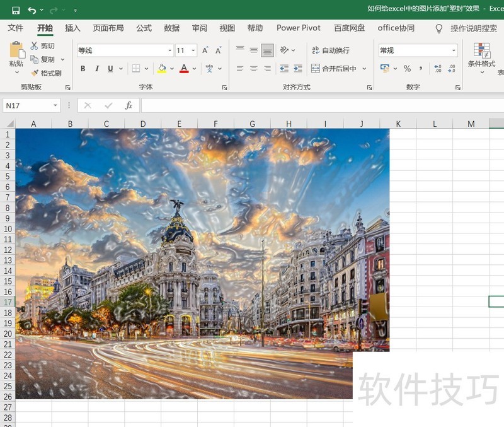Click the yellow fill color bucket
This screenshot has width=504, height=427.
pyautogui.click(x=162, y=69)
